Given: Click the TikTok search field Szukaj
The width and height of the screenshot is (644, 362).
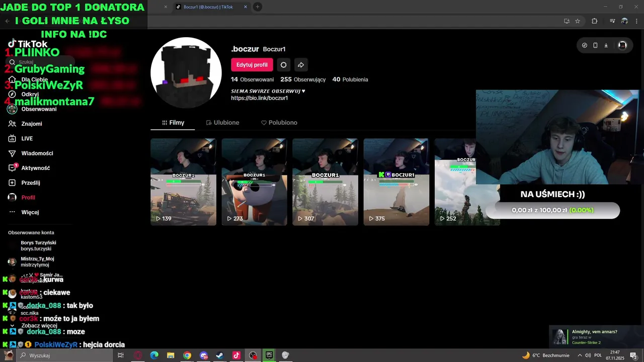Looking at the screenshot, I should click(40, 62).
